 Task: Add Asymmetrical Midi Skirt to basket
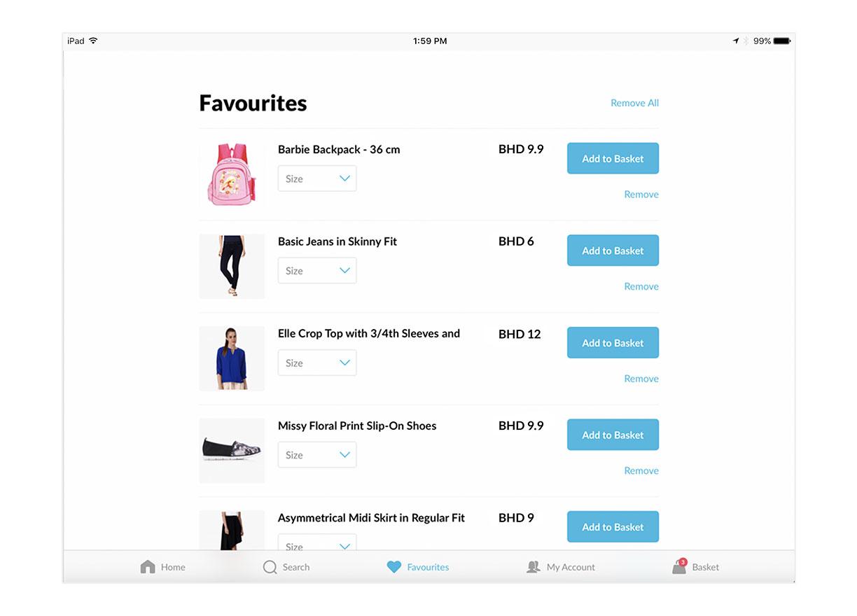click(x=613, y=526)
